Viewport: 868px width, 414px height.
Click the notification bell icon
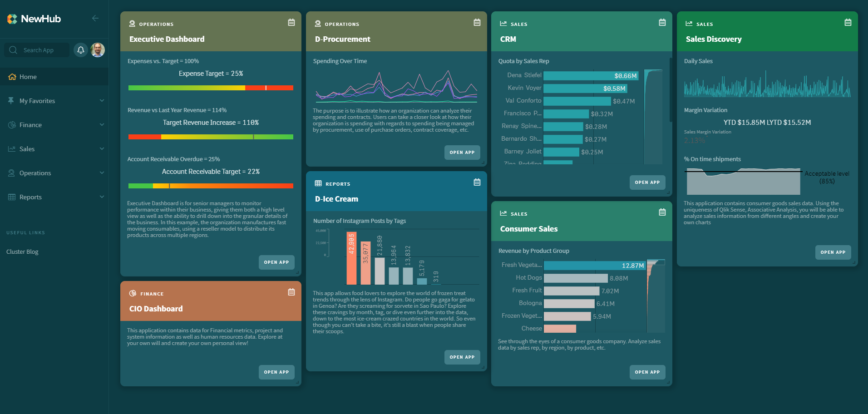81,50
